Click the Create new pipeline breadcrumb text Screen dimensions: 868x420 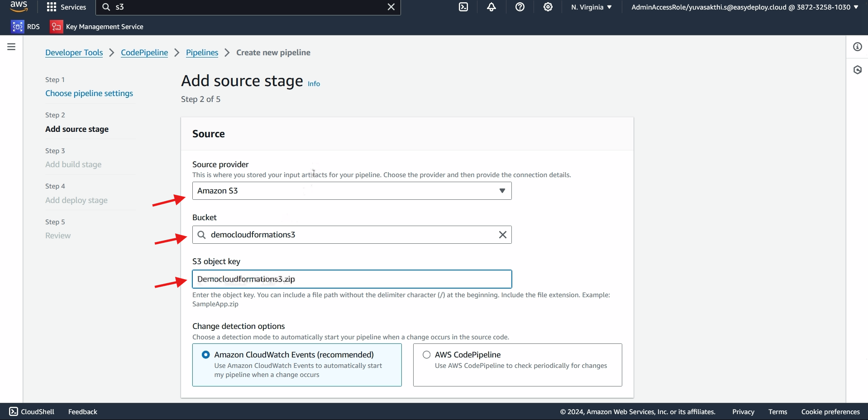pyautogui.click(x=273, y=53)
